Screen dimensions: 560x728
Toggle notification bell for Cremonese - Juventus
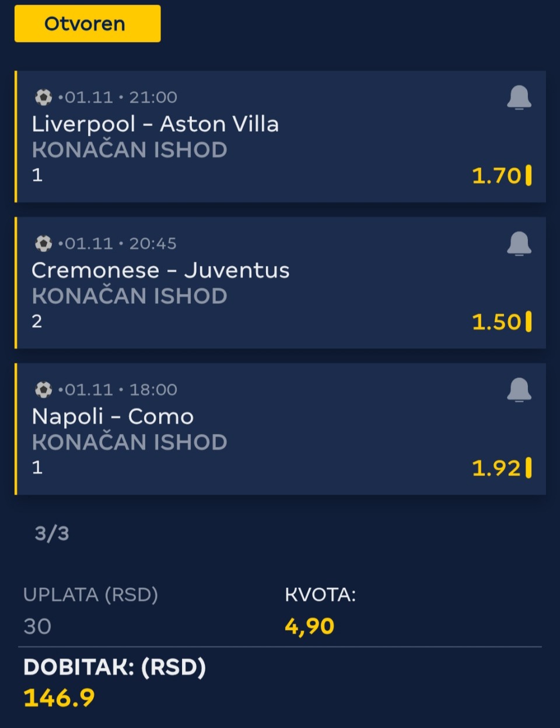pos(519,244)
